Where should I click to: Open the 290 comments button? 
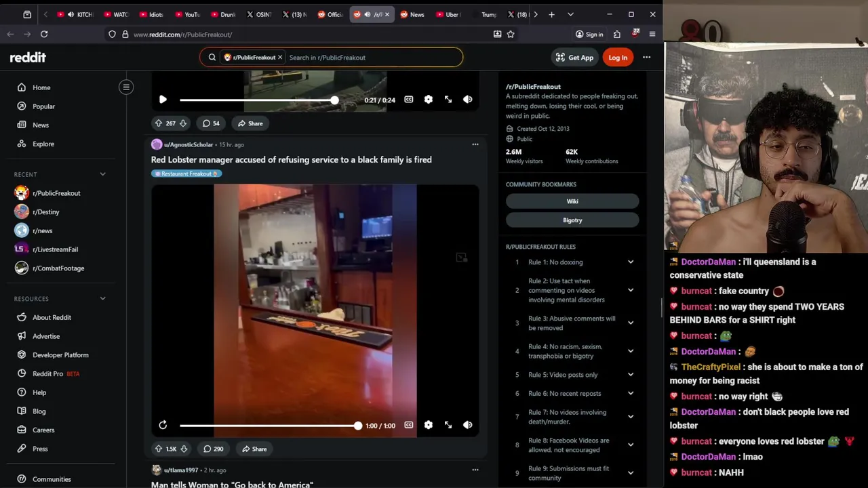(x=213, y=449)
